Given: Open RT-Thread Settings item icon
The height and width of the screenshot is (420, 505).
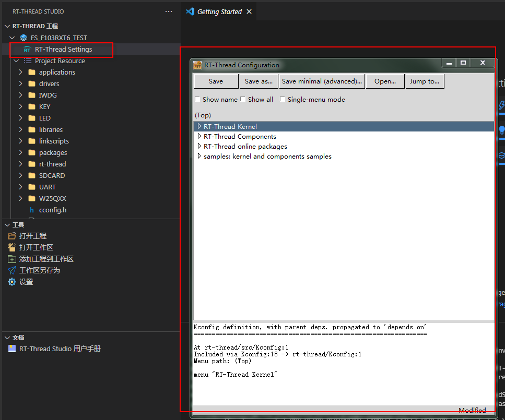Looking at the screenshot, I should [27, 50].
